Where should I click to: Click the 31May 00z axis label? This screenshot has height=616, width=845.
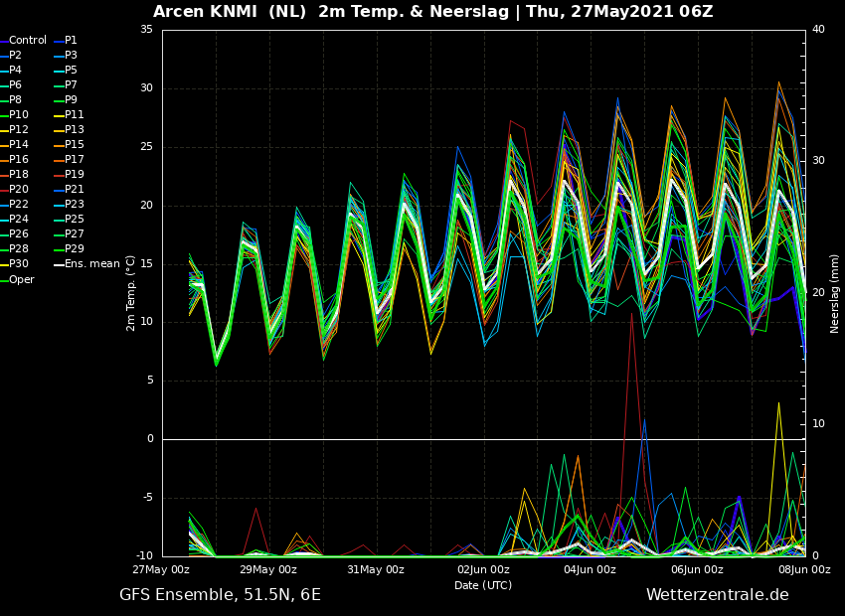click(376, 569)
